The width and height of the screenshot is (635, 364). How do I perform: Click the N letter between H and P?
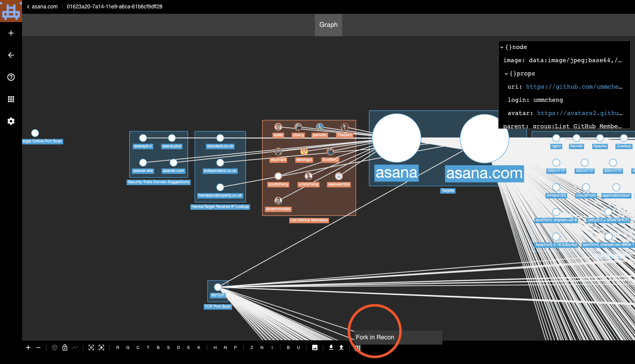(225, 348)
